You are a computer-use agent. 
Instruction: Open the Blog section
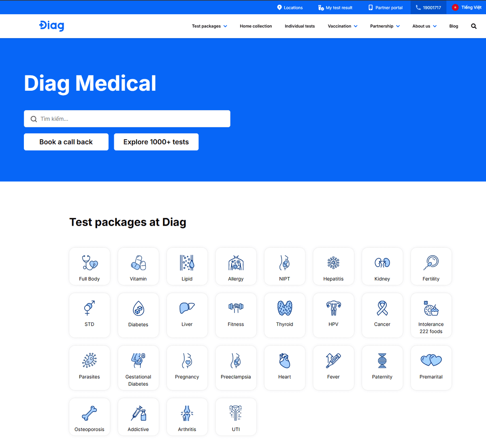click(454, 26)
